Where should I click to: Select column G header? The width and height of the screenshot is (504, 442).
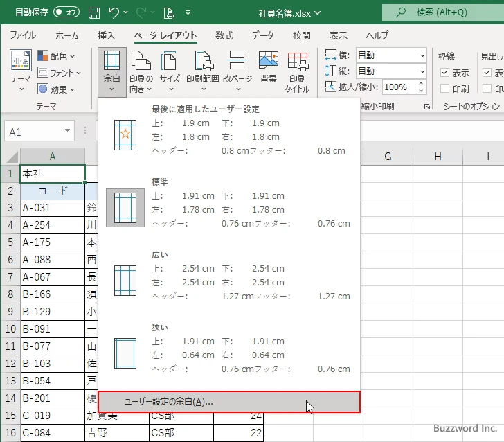tap(388, 157)
